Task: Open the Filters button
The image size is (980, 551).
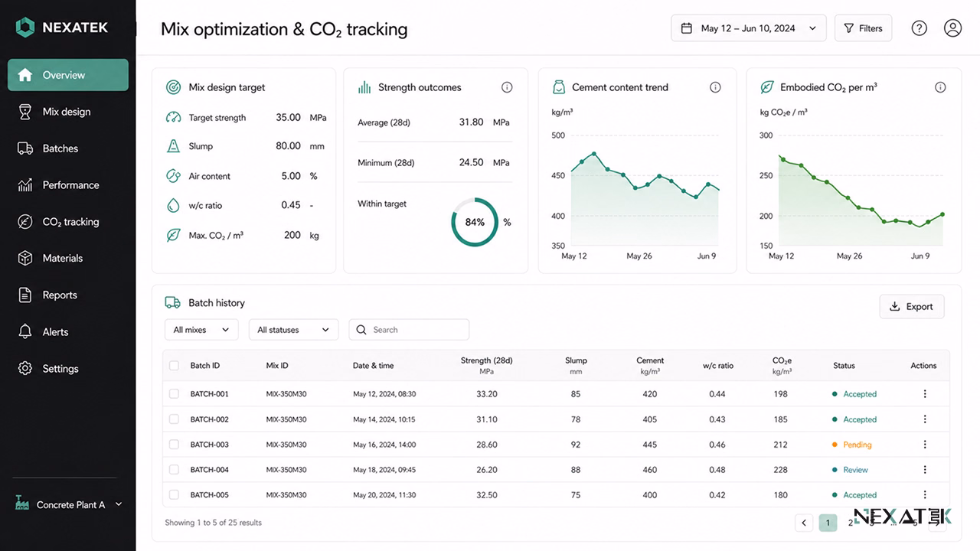Action: click(863, 28)
